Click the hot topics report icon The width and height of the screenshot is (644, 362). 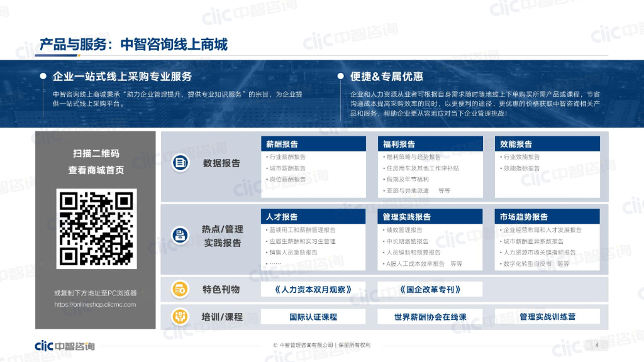pyautogui.click(x=180, y=236)
